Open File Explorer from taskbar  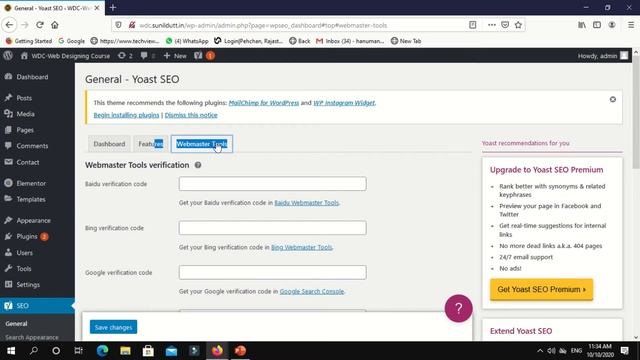point(125,351)
